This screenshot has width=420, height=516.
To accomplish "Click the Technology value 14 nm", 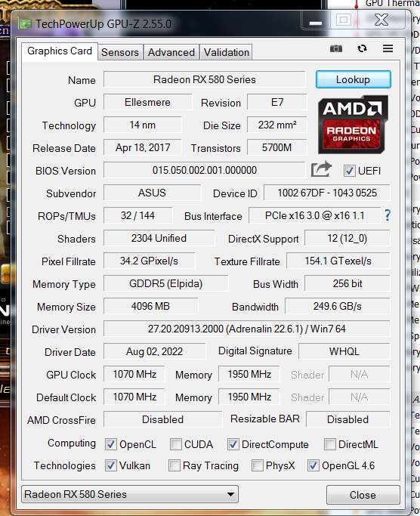I will [x=143, y=125].
